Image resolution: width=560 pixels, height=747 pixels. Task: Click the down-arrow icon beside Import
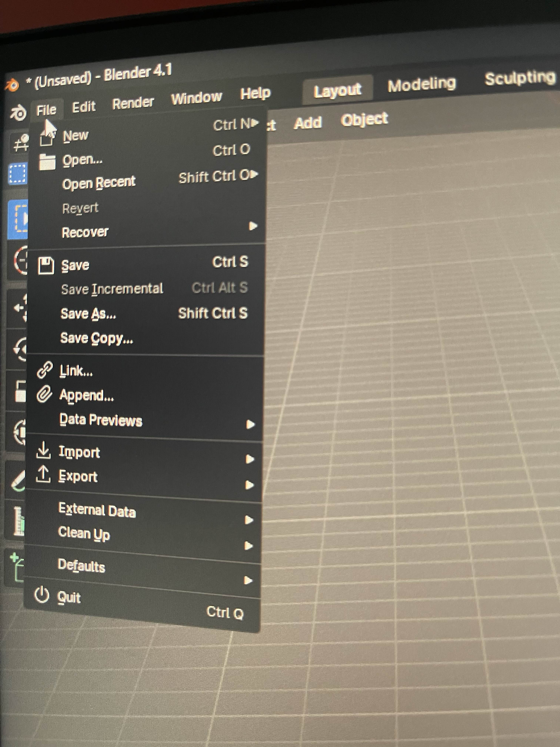tap(43, 451)
